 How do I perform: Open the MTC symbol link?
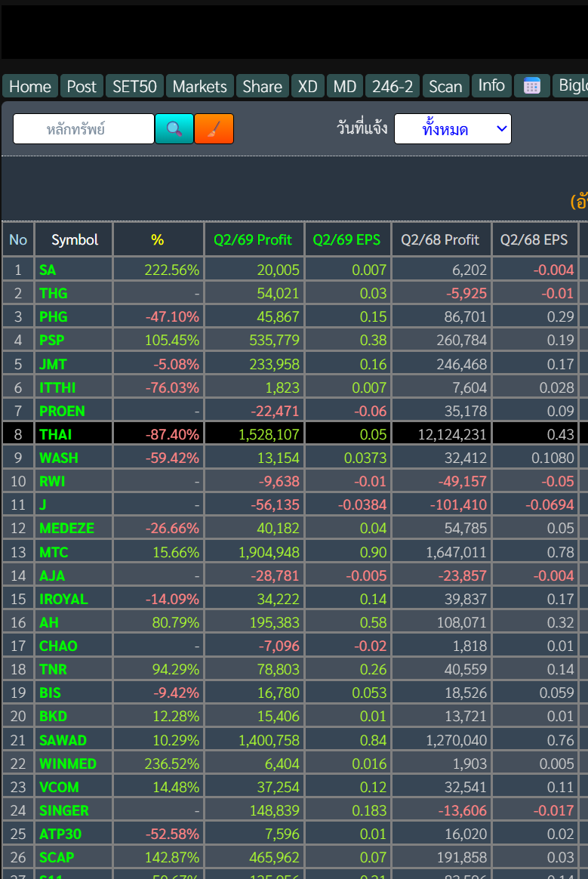tap(54, 553)
